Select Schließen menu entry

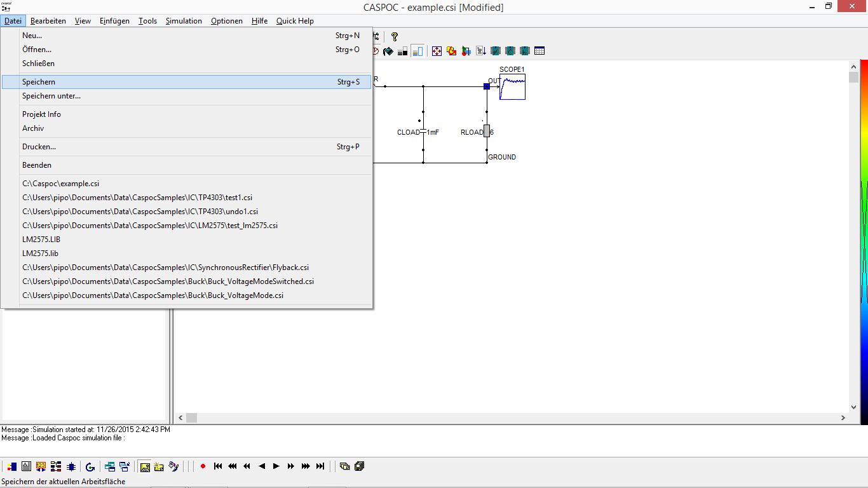coord(187,64)
